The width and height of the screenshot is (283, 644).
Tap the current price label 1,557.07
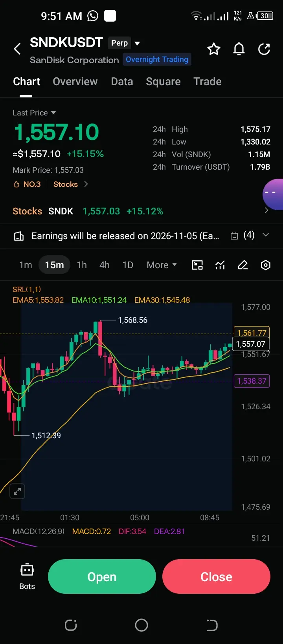[x=250, y=344]
